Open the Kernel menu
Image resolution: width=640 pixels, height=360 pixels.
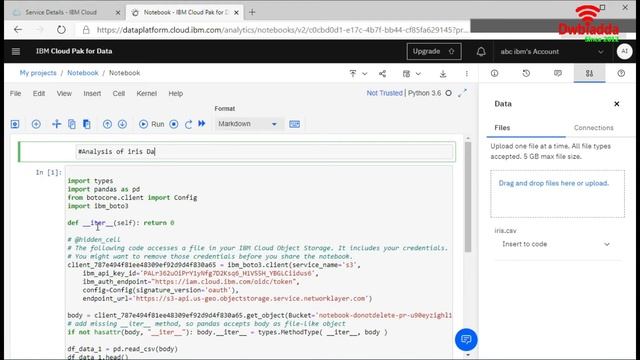click(x=147, y=93)
